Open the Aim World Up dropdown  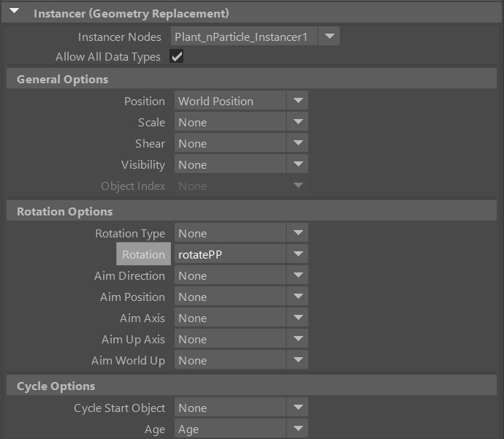(240, 360)
